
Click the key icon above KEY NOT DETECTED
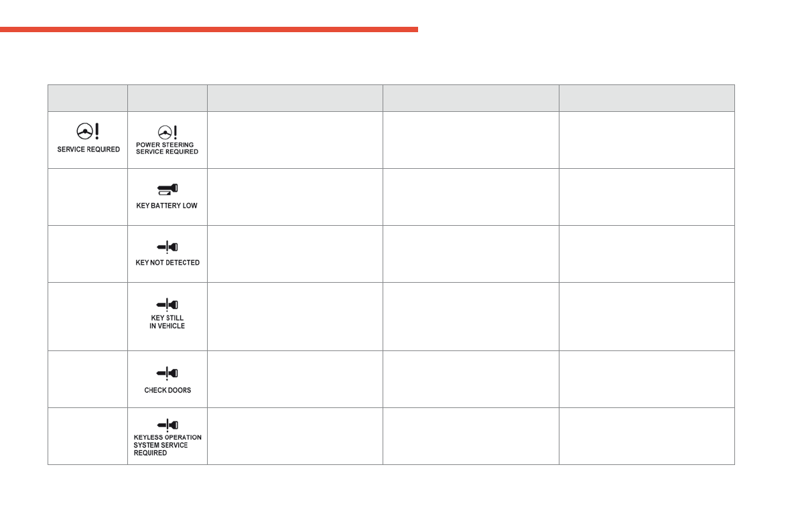coord(167,247)
